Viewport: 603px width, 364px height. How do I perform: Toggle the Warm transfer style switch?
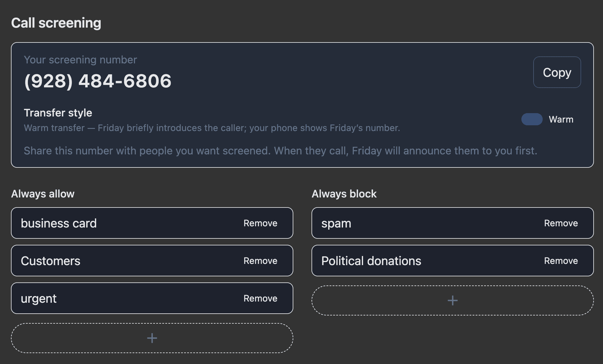[532, 120]
